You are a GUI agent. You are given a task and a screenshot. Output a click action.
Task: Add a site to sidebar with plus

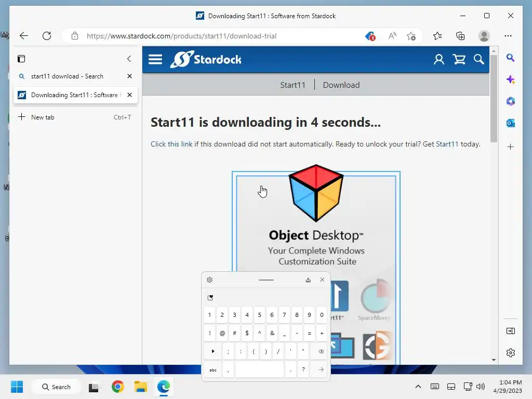pos(511,147)
